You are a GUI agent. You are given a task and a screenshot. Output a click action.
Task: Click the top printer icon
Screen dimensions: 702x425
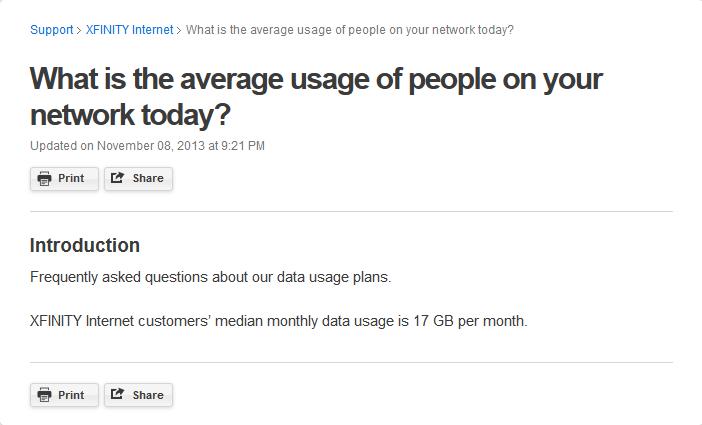(44, 179)
